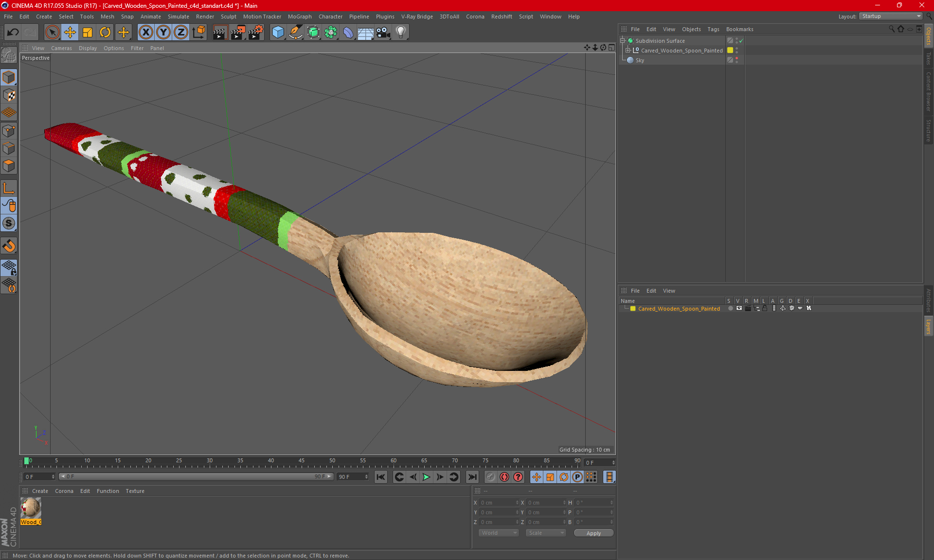Click X position input field
The height and width of the screenshot is (560, 934).
click(500, 503)
